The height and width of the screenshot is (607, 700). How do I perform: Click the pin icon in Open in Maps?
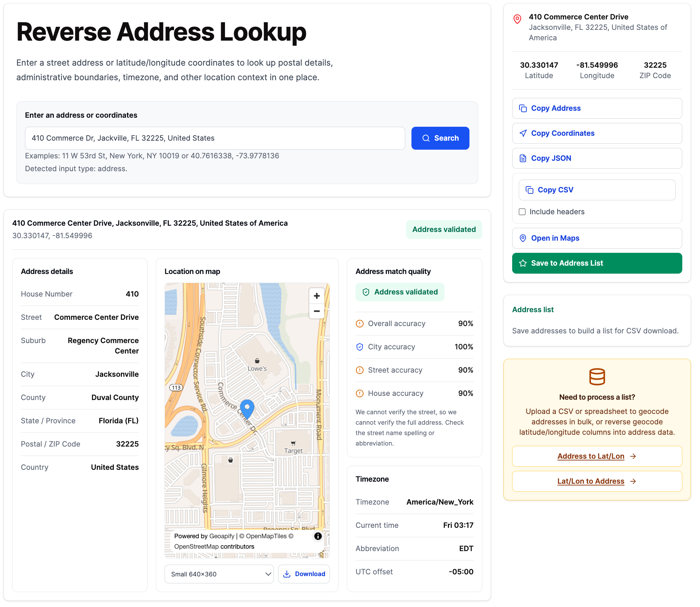pyautogui.click(x=523, y=238)
